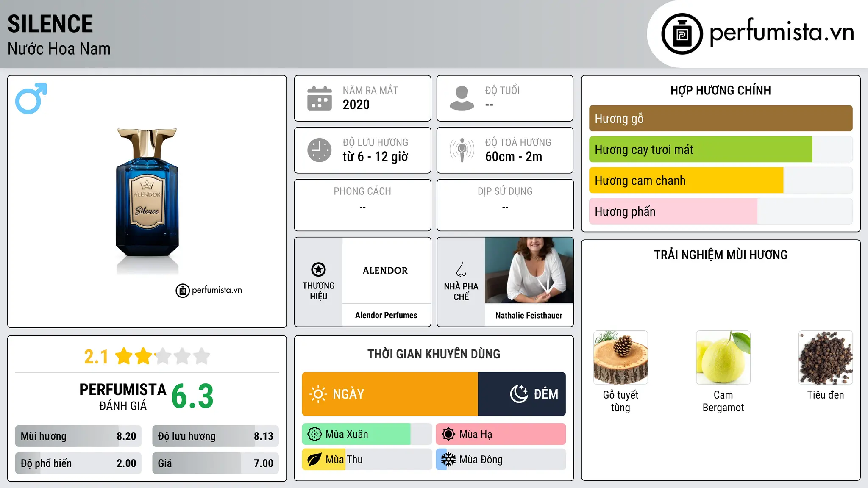
Task: Click the Mùa Hạ season bar
Action: point(501,434)
